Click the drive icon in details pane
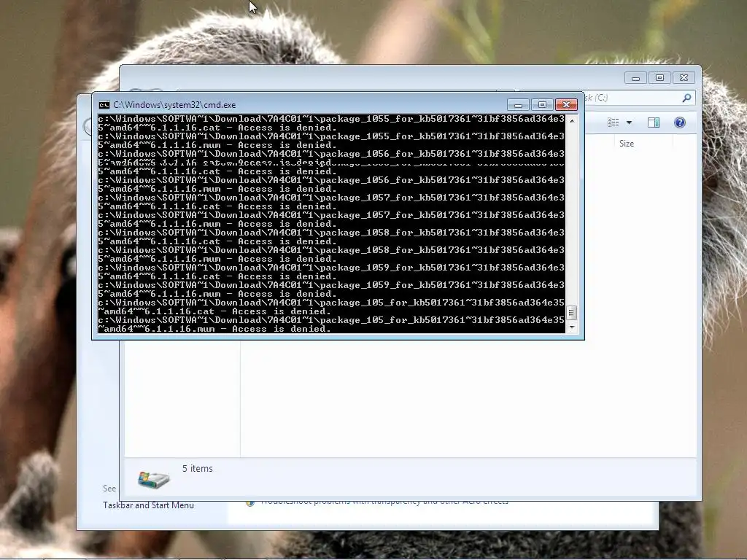 [x=153, y=478]
